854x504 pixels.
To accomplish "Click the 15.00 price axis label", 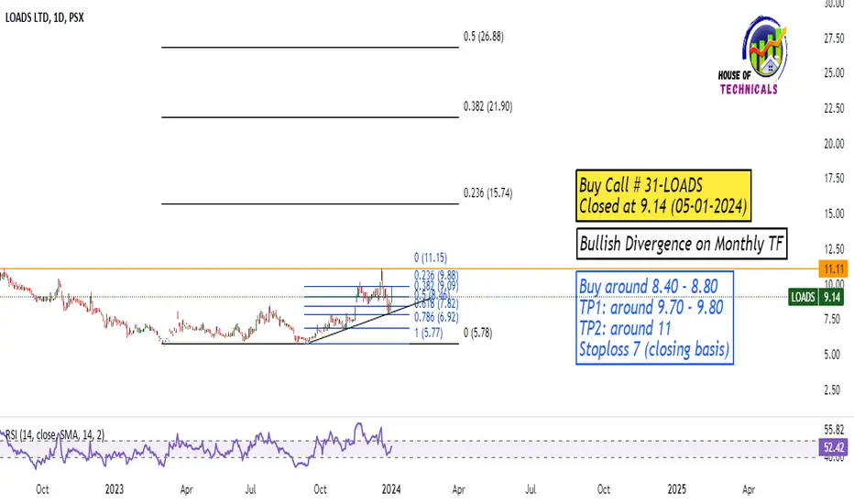I will point(834,214).
